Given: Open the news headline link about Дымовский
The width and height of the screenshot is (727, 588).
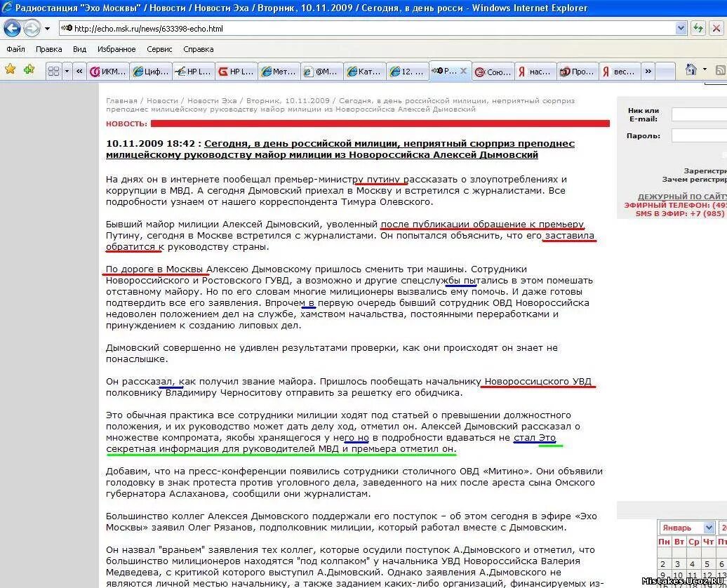Looking at the screenshot, I should point(340,149).
